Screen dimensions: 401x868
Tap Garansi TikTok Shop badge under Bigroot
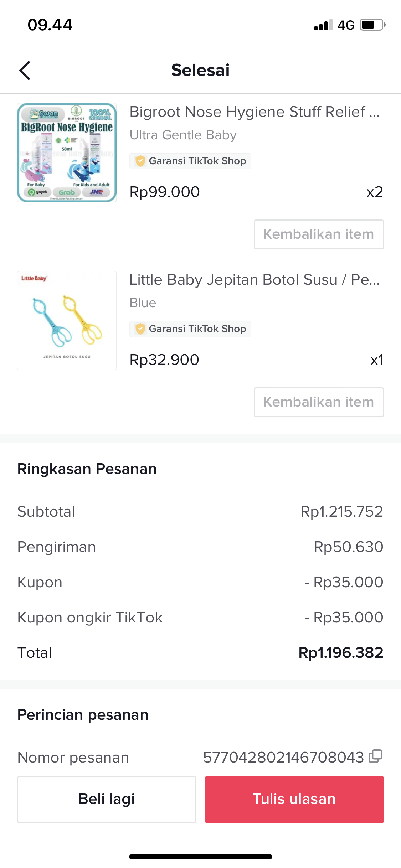[190, 161]
